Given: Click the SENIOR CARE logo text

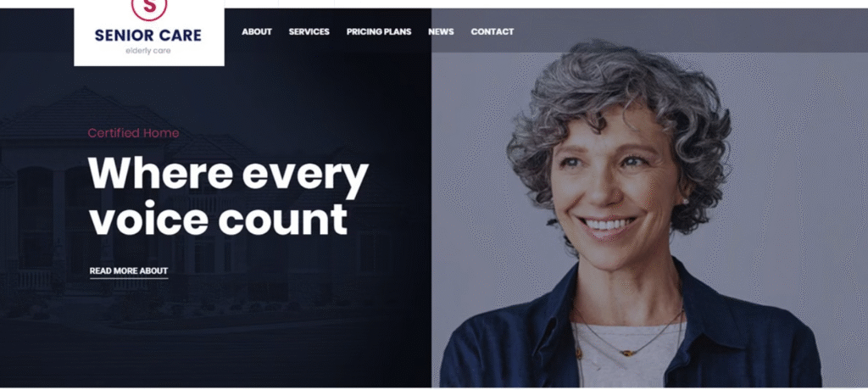Looking at the screenshot, I should tap(147, 36).
